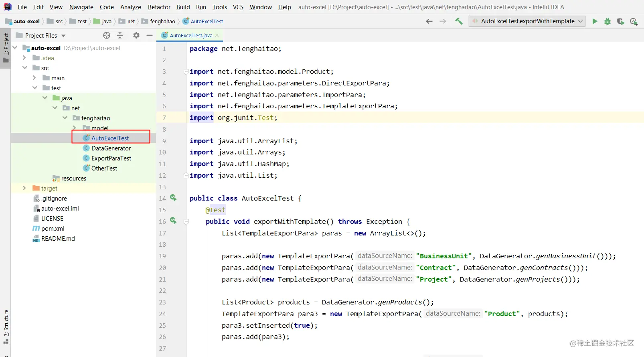Open the Run menu
The image size is (644, 357).
pyautogui.click(x=201, y=7)
